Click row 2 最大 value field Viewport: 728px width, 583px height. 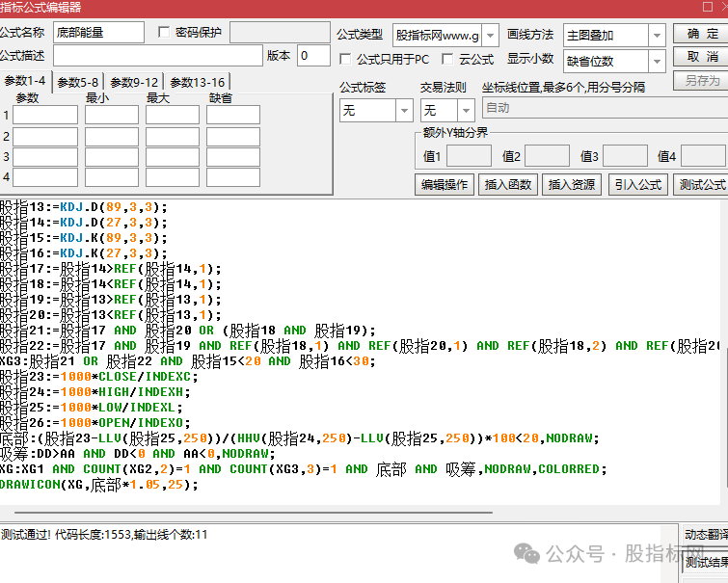pyautogui.click(x=173, y=138)
